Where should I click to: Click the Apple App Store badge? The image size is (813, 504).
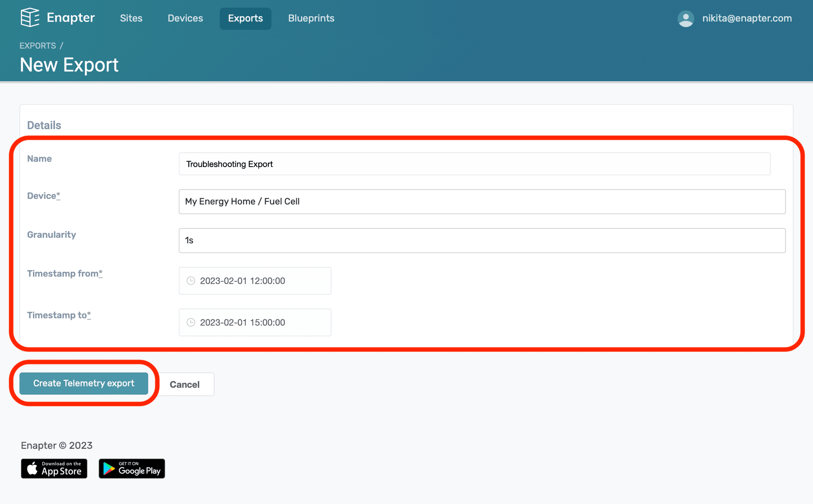coord(54,468)
